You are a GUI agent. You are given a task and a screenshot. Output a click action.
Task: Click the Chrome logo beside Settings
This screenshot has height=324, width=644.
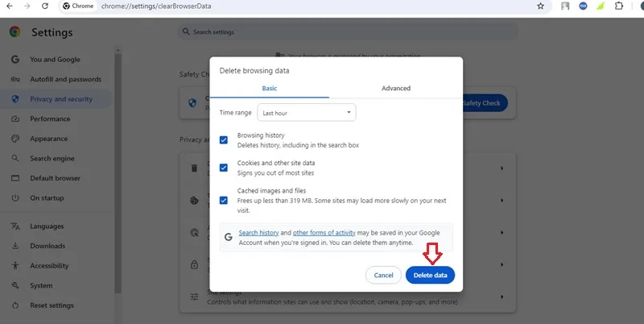tap(14, 32)
